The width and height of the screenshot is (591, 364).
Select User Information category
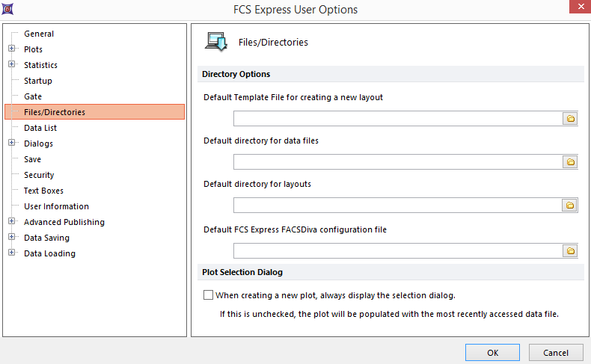pos(56,206)
